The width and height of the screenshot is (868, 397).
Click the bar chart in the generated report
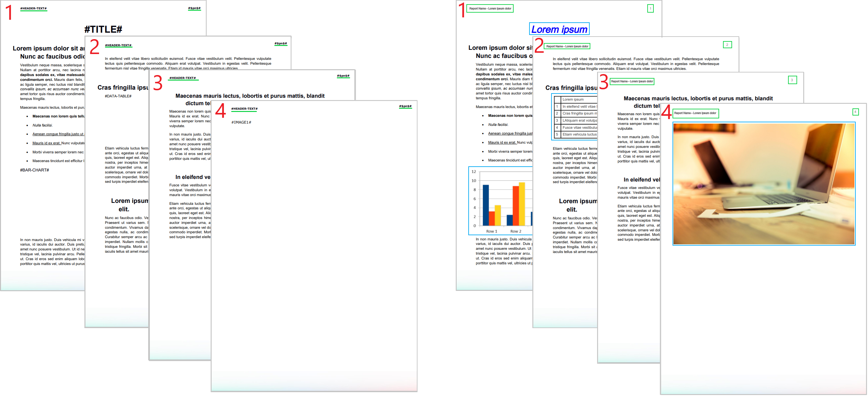point(500,201)
